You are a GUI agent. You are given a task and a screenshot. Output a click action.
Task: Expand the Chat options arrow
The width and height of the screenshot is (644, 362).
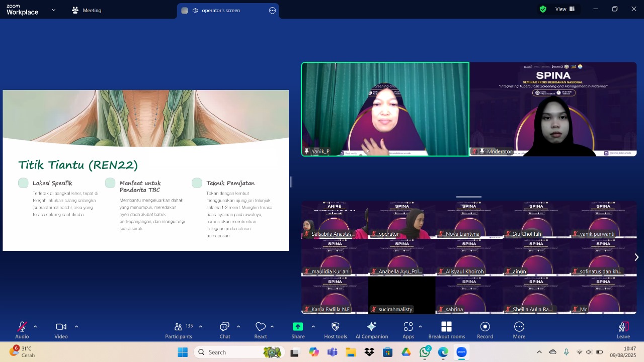[x=238, y=327]
